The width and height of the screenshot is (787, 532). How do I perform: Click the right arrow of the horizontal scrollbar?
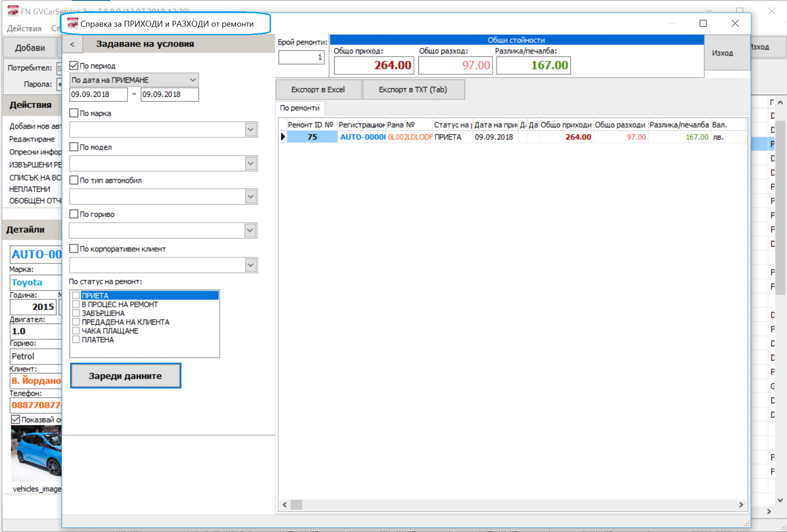(741, 504)
